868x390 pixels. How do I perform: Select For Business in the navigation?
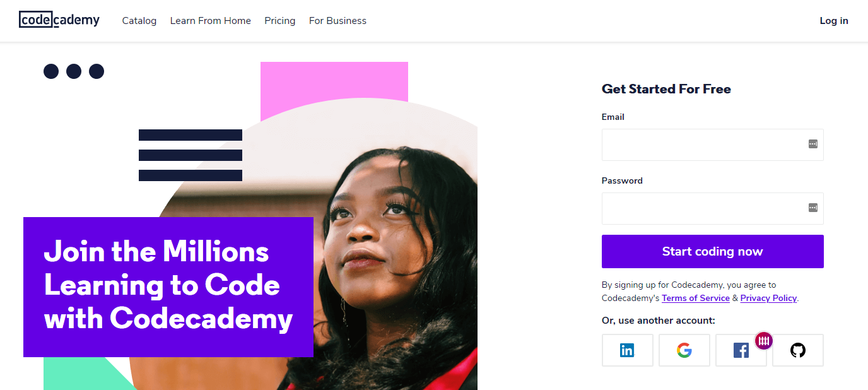click(x=337, y=21)
